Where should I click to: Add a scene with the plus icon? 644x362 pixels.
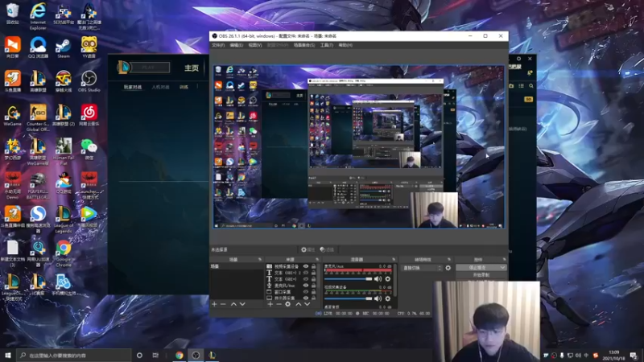214,304
